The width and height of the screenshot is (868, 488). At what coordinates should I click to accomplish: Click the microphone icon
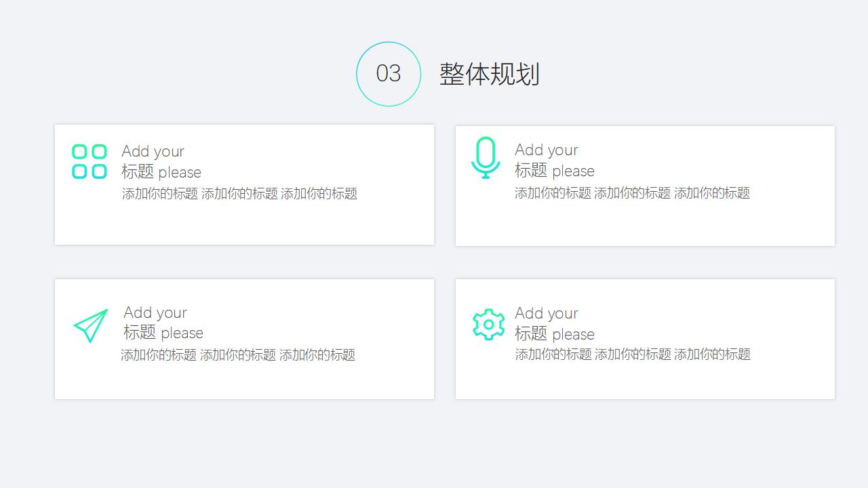pos(486,158)
